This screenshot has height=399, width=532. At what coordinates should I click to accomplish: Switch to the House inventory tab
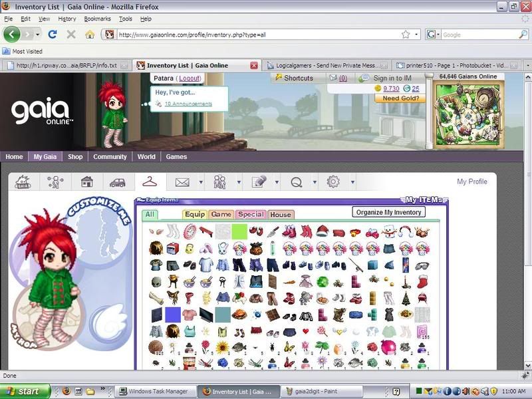pos(281,214)
